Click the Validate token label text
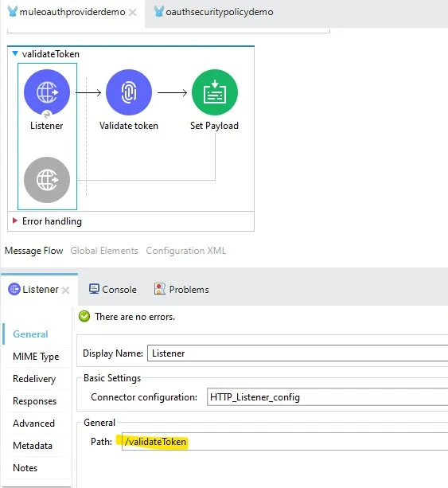Screen dimensions: 448x488 coord(129,126)
